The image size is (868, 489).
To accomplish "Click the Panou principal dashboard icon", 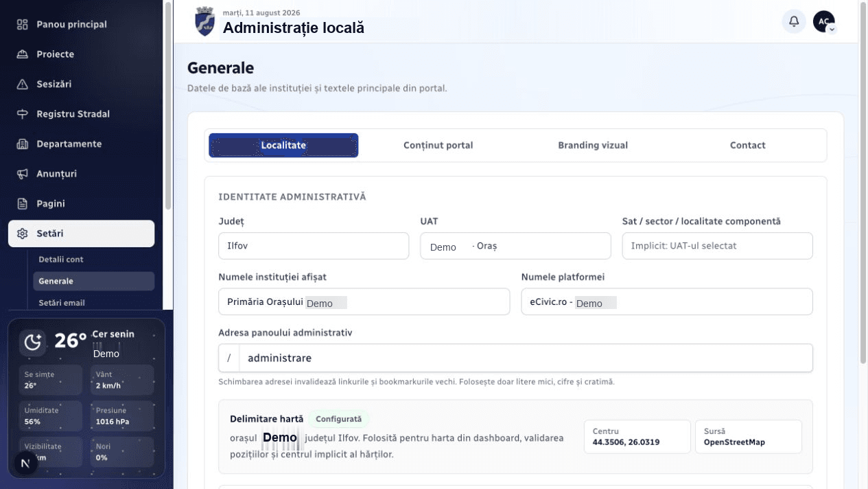I will point(23,25).
